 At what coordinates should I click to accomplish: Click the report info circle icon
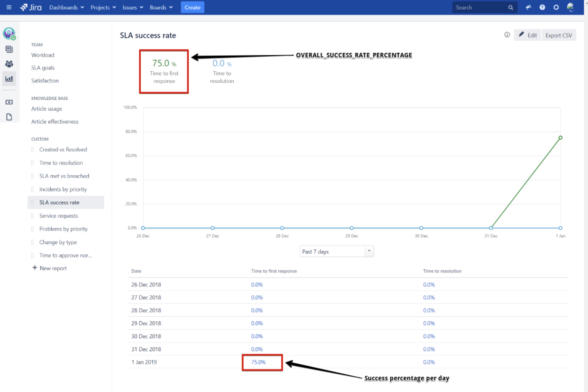point(507,35)
